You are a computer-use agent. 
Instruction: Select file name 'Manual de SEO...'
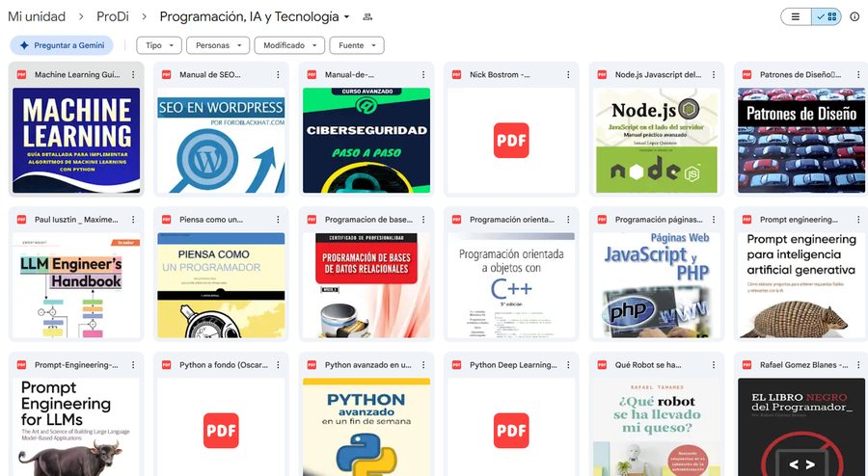[x=210, y=74]
